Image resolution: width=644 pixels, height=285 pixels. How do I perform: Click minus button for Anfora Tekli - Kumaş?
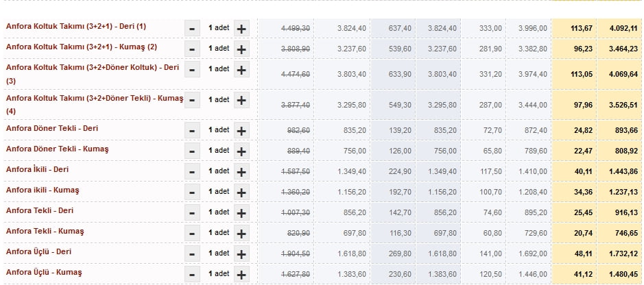pyautogui.click(x=192, y=234)
